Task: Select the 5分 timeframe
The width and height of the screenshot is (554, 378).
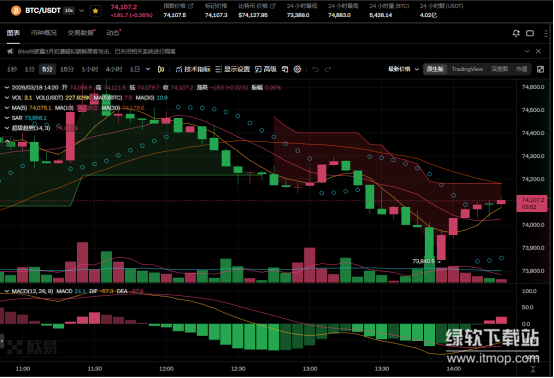Action: (x=47, y=69)
